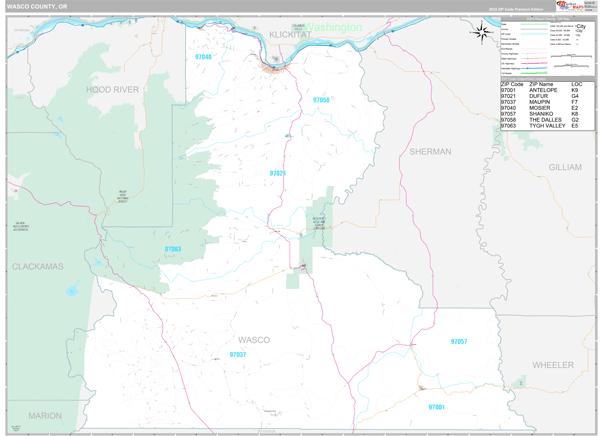Image resolution: width=600 pixels, height=436 pixels.
Task: Click the CLACKAMAS county label
Action: coord(38,266)
